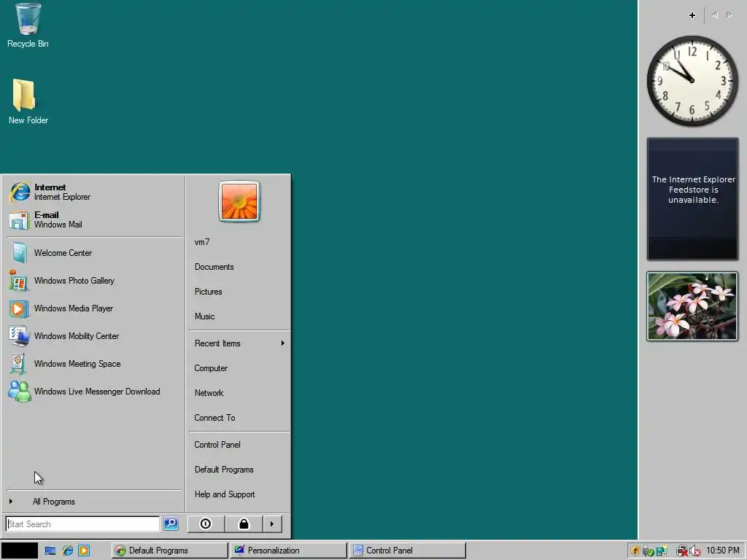Open Default Programs from the Start menu
Screen dimensions: 747x560
pyautogui.click(x=239, y=470)
